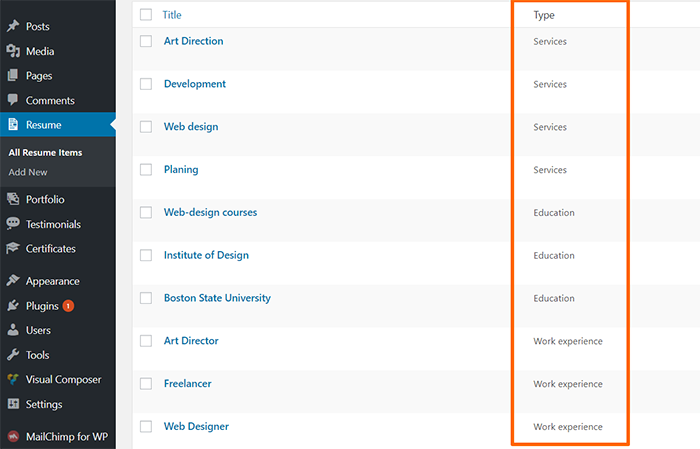
Task: Click the Media icon in sidebar
Action: click(x=13, y=51)
